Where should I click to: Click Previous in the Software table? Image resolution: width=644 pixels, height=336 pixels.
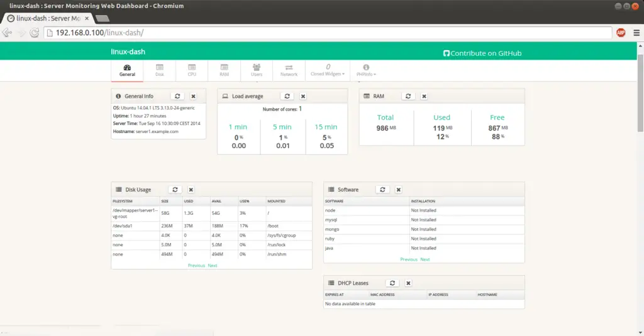[408, 259]
